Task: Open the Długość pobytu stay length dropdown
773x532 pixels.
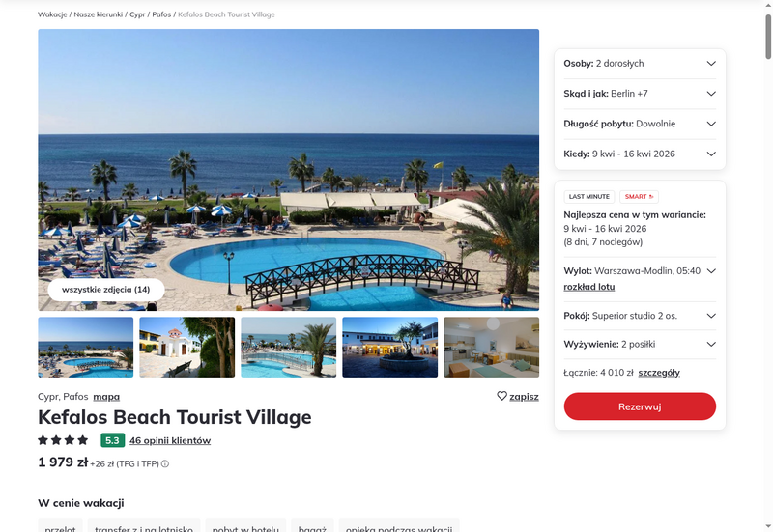Action: [x=640, y=124]
